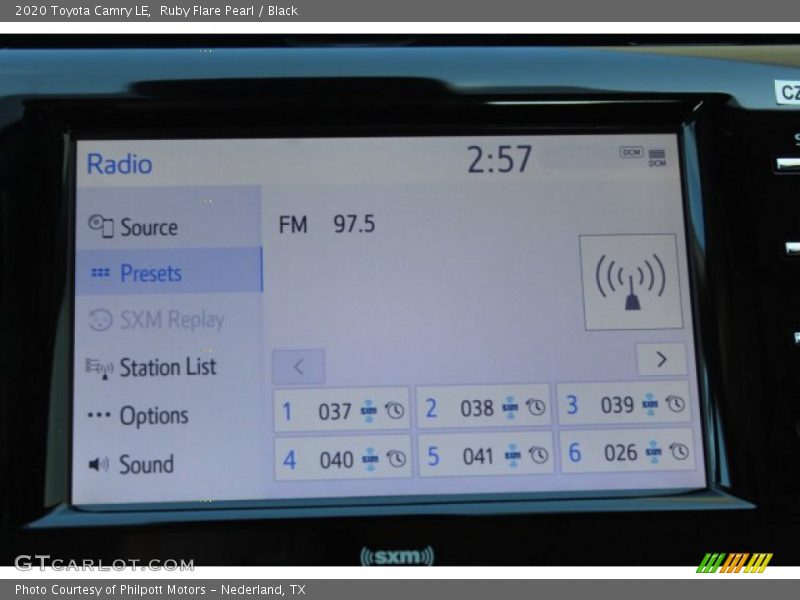Go to previous preset page arrow

point(299,366)
